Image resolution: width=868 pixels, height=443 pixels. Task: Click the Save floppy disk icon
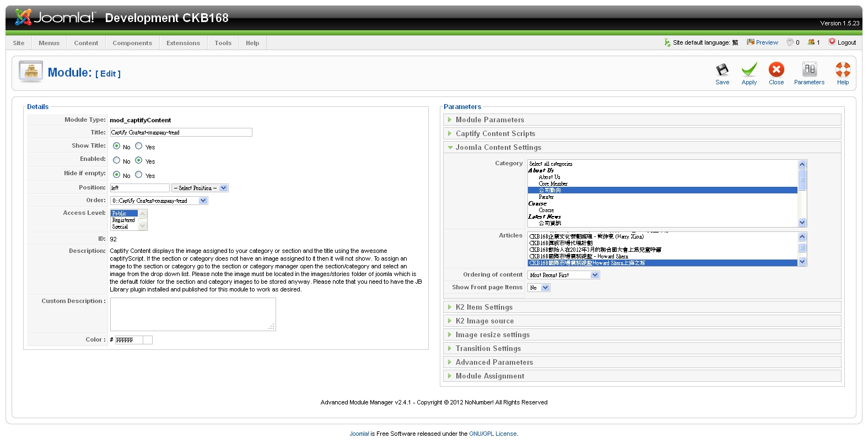(722, 69)
